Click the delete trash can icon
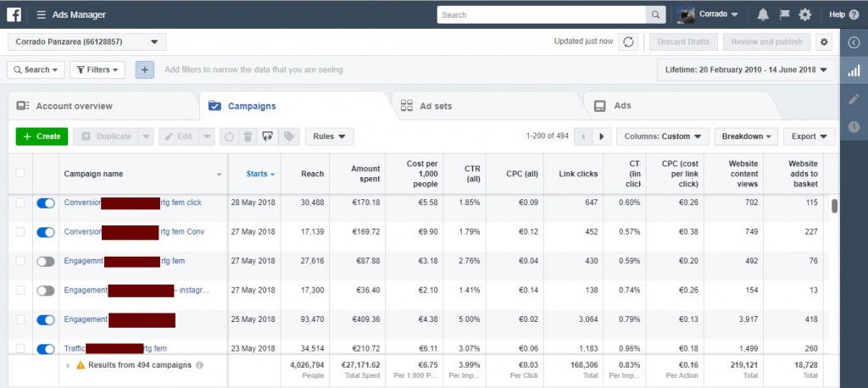868x388 pixels. click(248, 136)
